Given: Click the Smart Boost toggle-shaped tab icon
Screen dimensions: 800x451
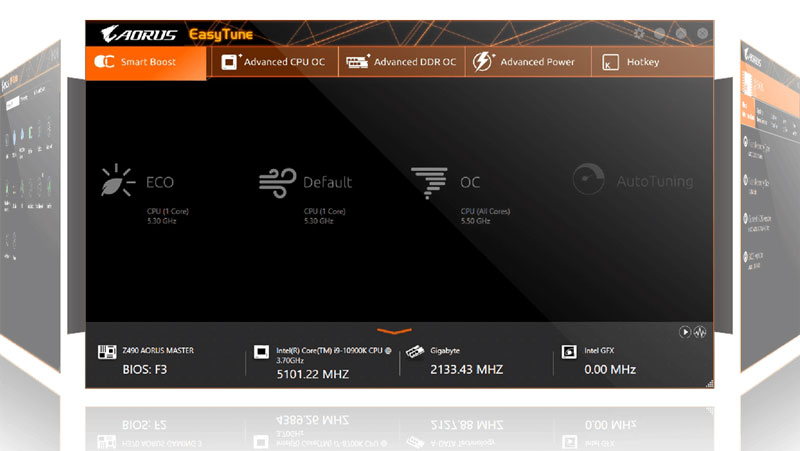Looking at the screenshot, I should 105,62.
